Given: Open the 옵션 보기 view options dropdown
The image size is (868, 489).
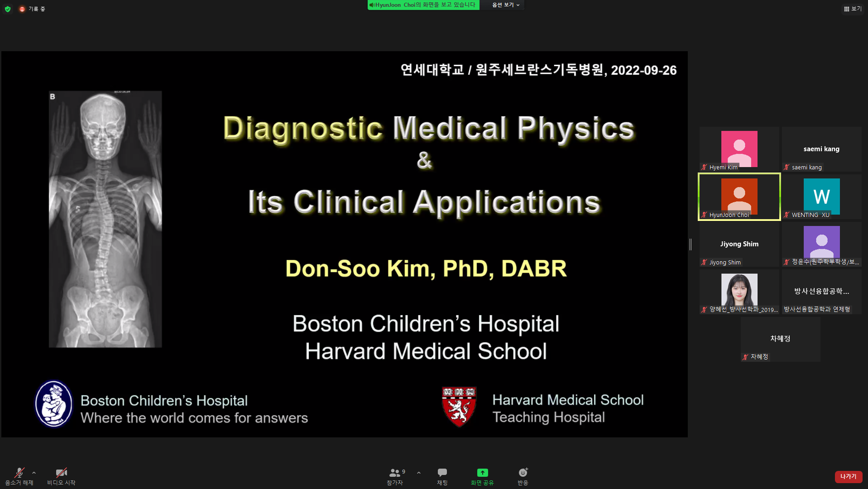Looking at the screenshot, I should [506, 5].
